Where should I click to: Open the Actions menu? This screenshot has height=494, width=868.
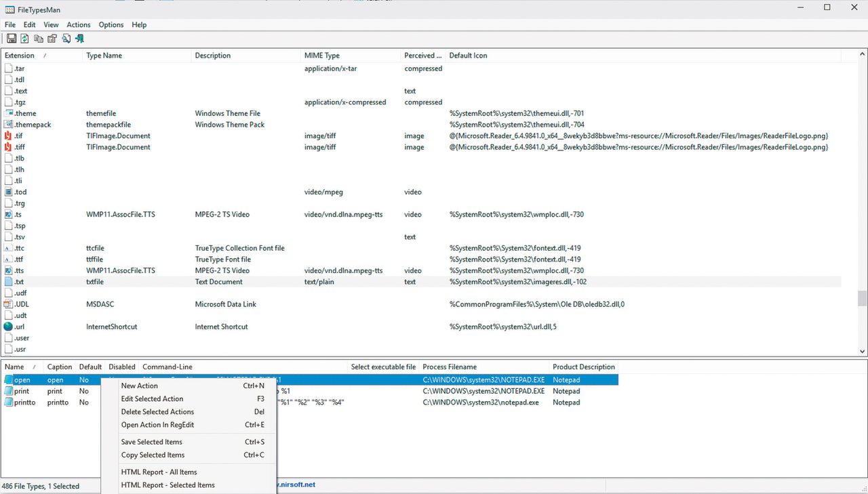pos(79,24)
